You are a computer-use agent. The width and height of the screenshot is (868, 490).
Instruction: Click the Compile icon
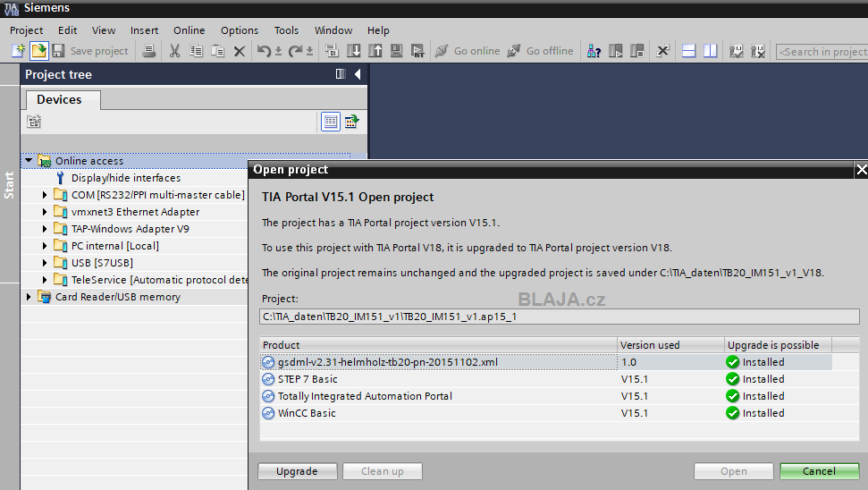click(x=332, y=51)
